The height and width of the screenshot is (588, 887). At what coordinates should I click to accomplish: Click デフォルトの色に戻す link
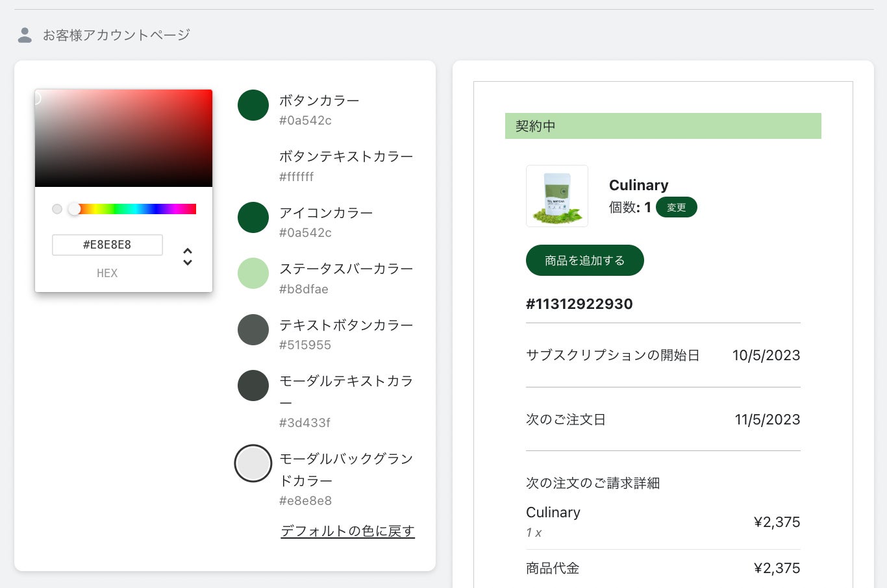click(x=347, y=531)
